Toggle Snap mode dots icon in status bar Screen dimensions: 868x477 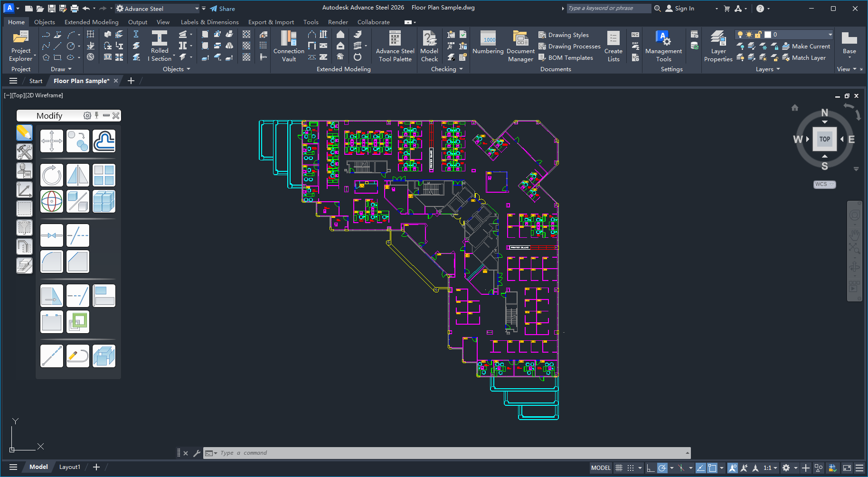631,468
